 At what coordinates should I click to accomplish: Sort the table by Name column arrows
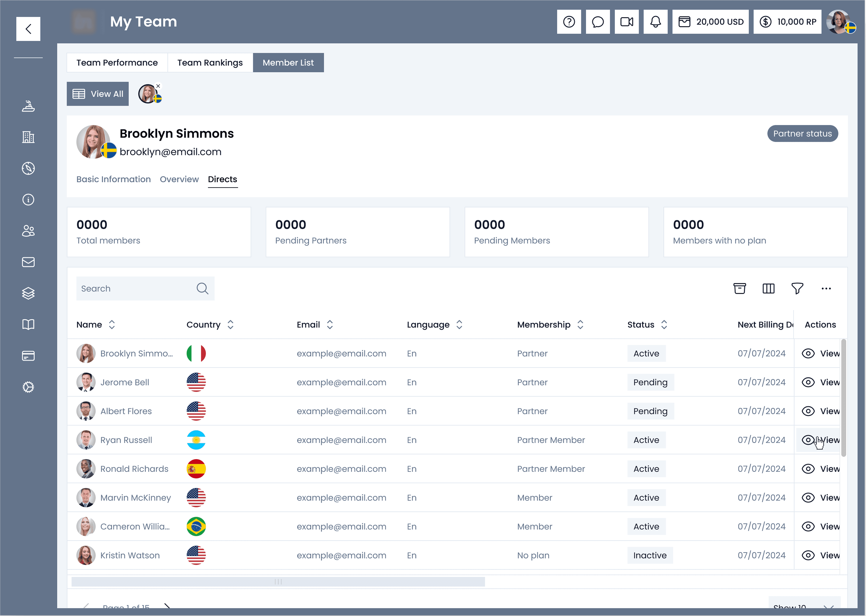(111, 325)
